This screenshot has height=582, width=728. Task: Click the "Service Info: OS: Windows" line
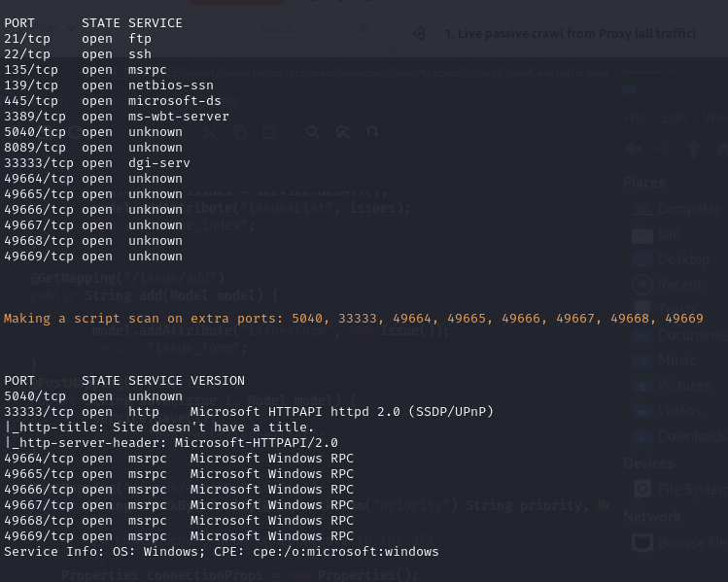pyautogui.click(x=222, y=552)
